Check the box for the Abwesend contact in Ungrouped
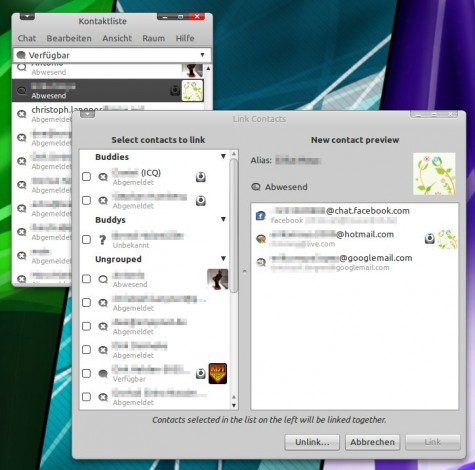475x470 pixels. point(86,279)
